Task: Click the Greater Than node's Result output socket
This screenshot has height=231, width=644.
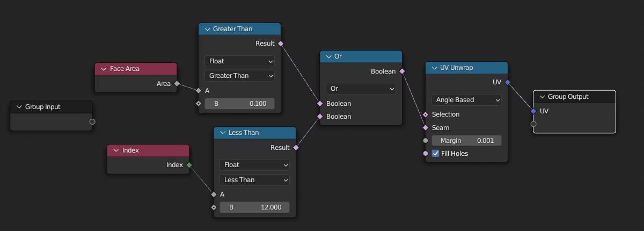Action: coord(281,43)
